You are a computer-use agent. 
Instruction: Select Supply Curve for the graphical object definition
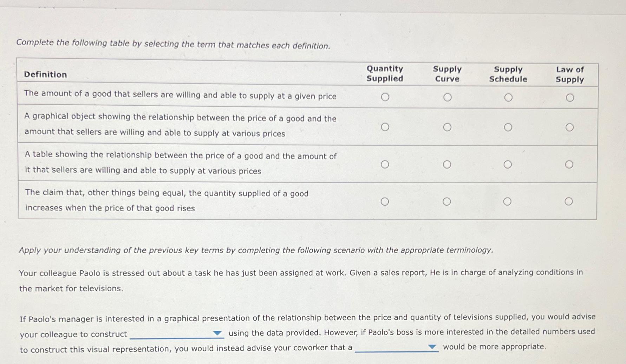[448, 126]
